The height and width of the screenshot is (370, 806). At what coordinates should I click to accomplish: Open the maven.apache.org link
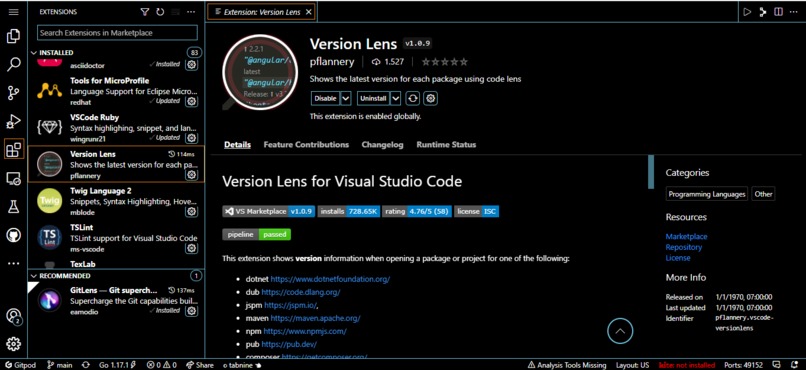[315, 318]
